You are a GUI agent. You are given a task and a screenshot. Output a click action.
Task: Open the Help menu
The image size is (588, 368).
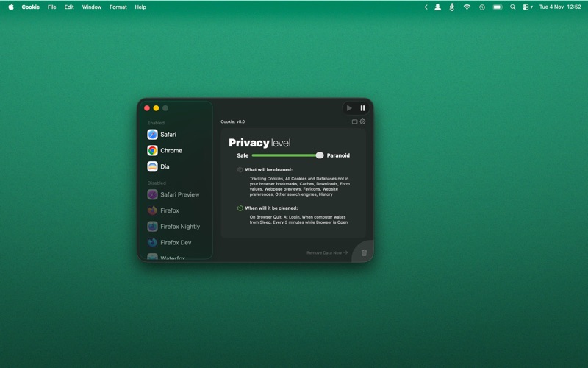[x=140, y=7]
